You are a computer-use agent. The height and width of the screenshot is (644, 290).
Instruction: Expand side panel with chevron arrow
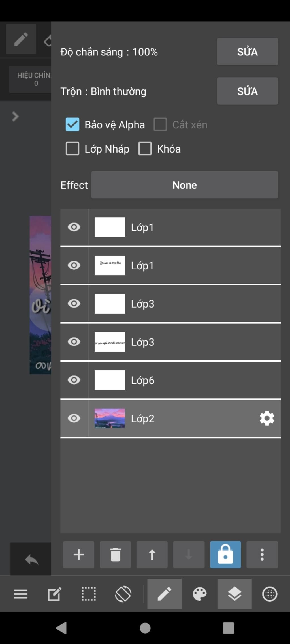15,116
